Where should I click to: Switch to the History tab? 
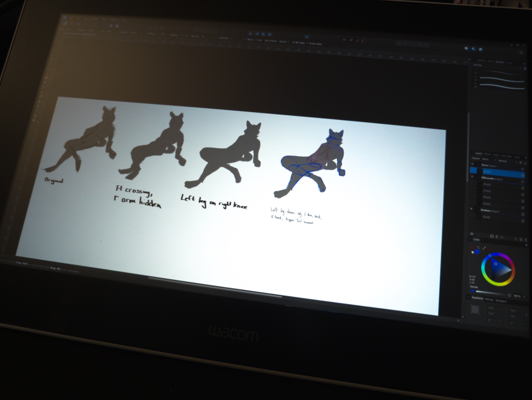pos(489,299)
